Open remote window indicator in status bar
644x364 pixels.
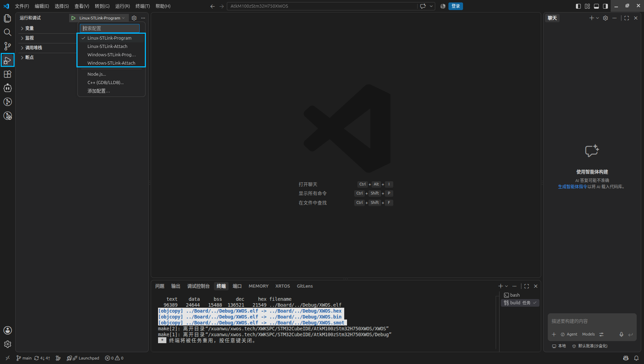(8, 358)
